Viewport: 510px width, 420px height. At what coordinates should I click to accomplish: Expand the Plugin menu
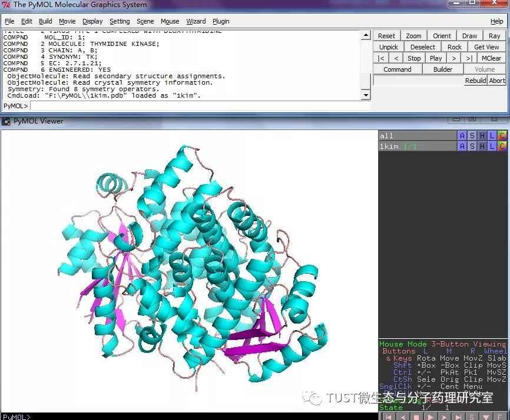[221, 21]
